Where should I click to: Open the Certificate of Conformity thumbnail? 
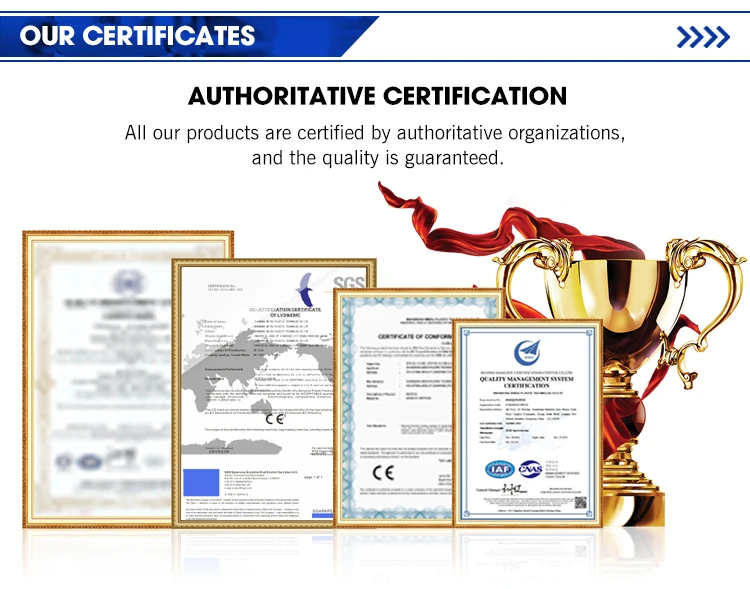coord(393,408)
